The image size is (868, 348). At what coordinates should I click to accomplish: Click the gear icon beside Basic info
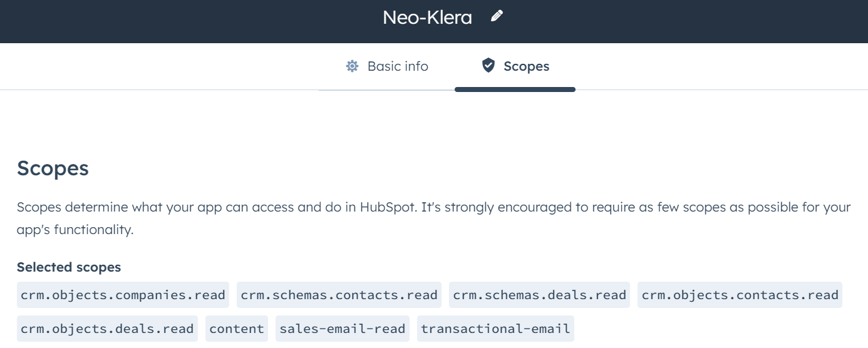352,66
